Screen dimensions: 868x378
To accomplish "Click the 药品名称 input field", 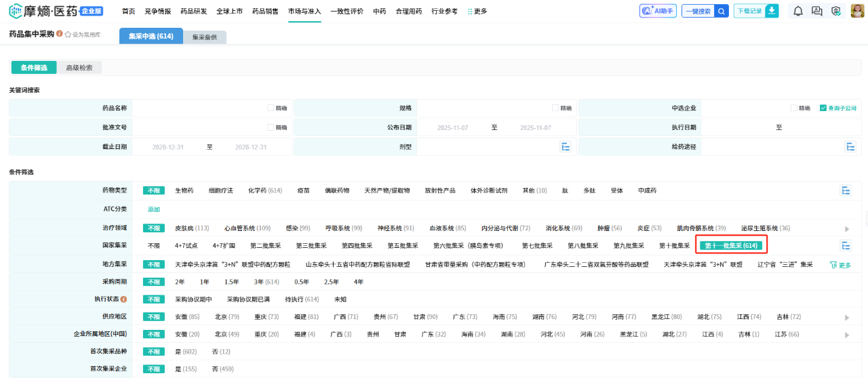I will point(200,108).
